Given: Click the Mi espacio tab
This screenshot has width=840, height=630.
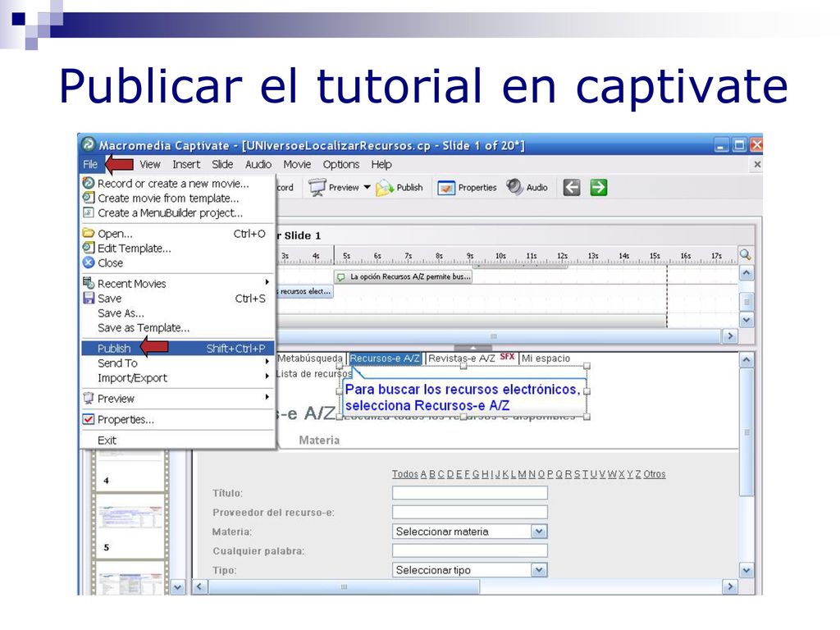Looking at the screenshot, I should (x=546, y=358).
